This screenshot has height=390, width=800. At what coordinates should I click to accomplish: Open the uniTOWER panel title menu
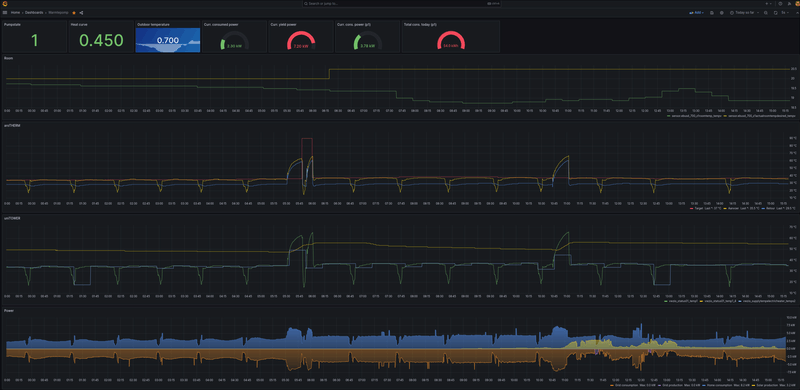12,217
